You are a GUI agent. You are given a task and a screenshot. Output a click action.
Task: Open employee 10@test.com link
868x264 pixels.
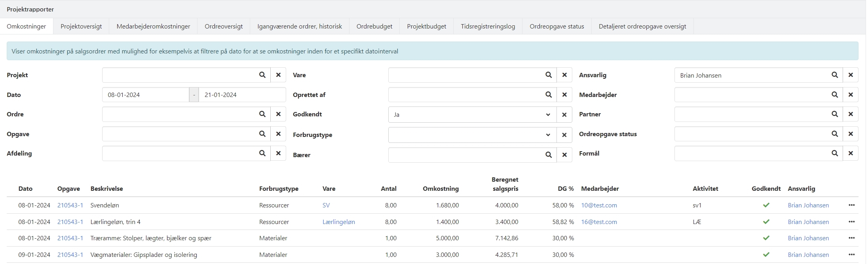point(599,205)
